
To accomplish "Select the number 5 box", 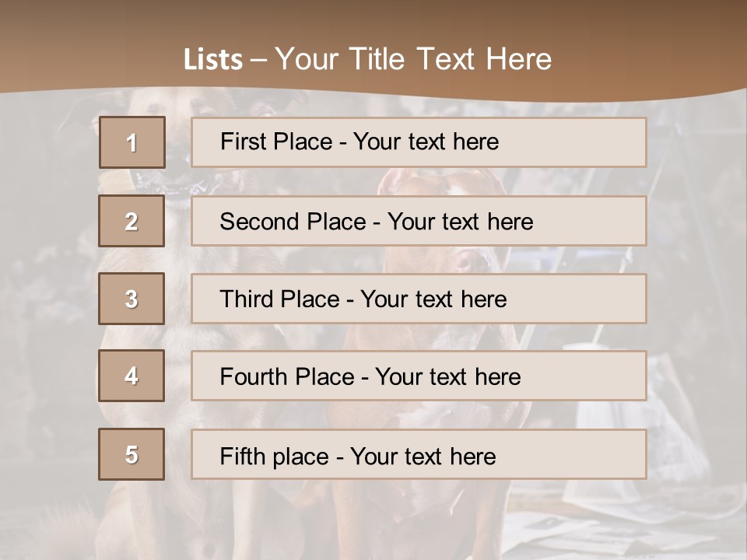I will tap(132, 453).
